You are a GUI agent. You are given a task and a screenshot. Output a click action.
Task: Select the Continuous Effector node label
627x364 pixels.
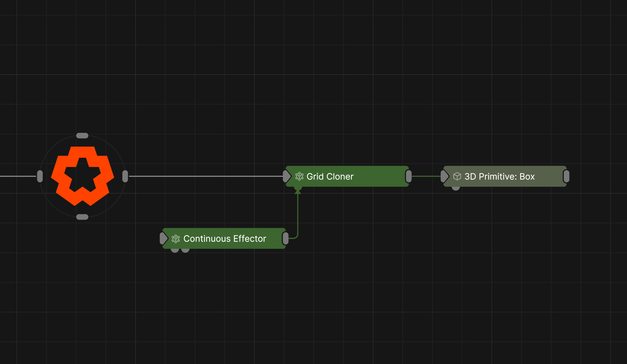[x=225, y=238]
